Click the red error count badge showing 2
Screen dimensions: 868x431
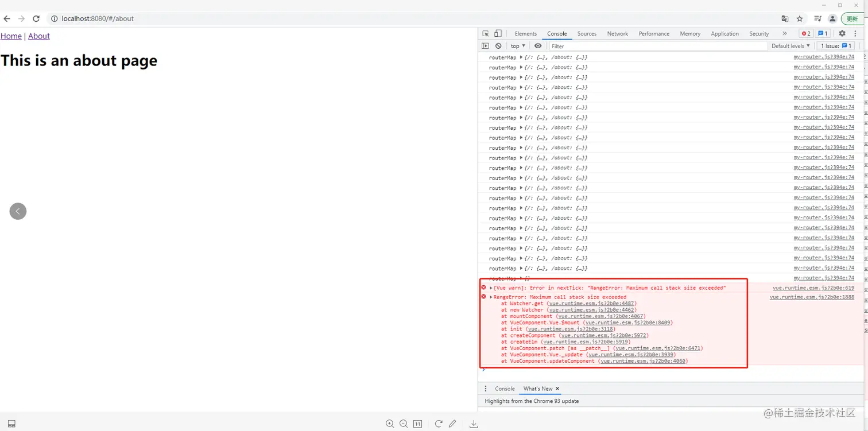click(x=806, y=33)
